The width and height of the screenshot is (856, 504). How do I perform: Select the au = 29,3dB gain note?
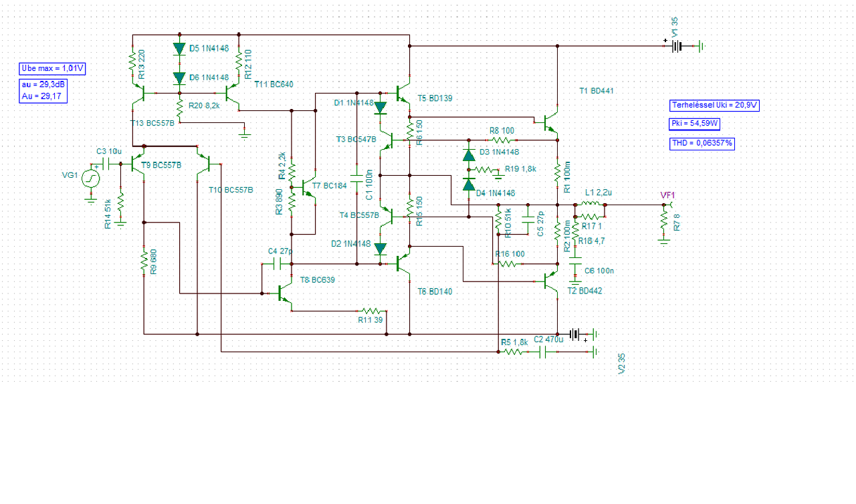coord(43,85)
